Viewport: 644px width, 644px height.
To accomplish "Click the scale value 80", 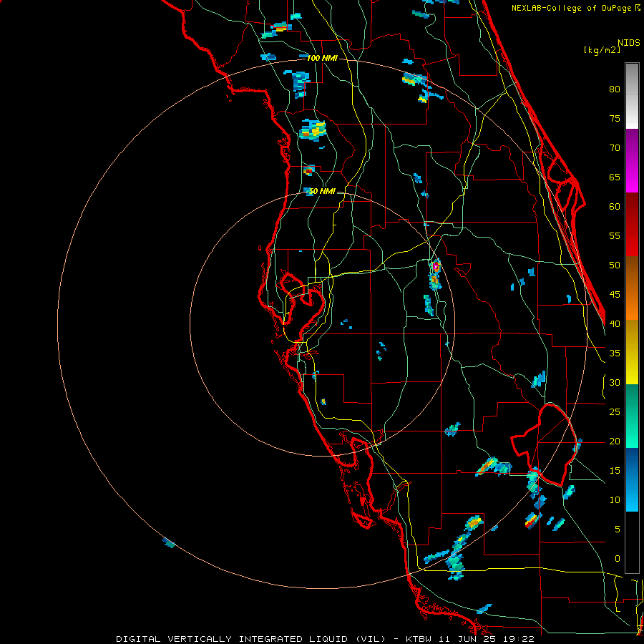I will (615, 89).
